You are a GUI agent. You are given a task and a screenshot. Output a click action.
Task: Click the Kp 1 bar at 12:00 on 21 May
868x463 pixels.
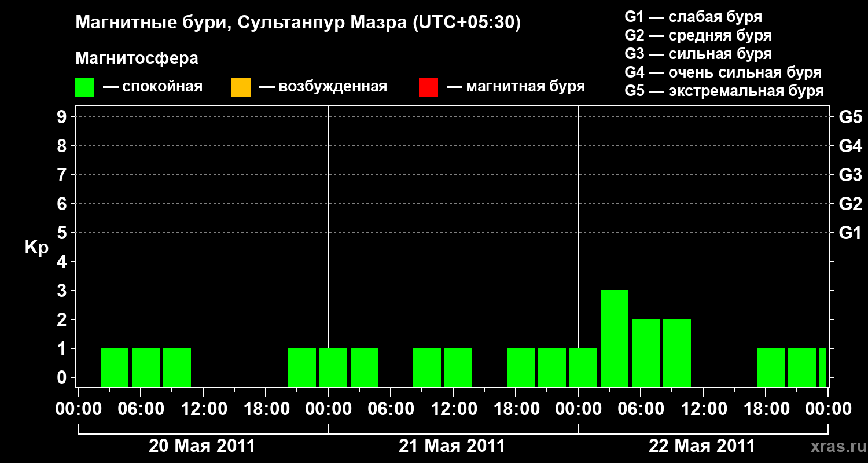click(458, 367)
